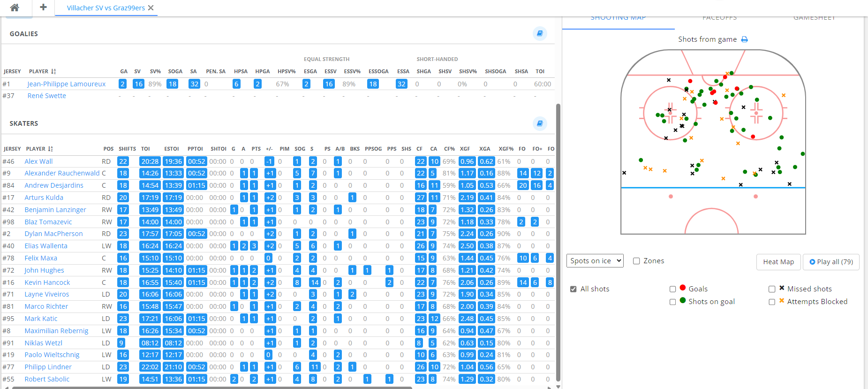This screenshot has width=868, height=389.
Task: Go to the home icon tab
Action: tap(15, 8)
